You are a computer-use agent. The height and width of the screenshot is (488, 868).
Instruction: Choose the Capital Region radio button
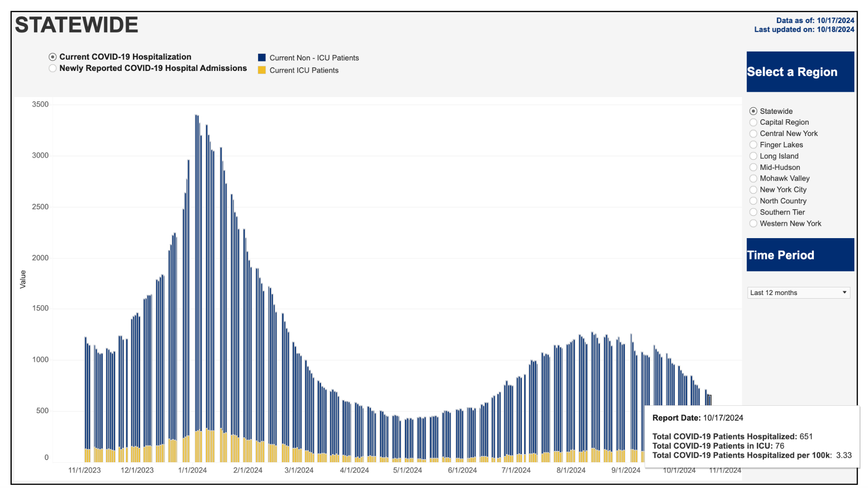753,122
